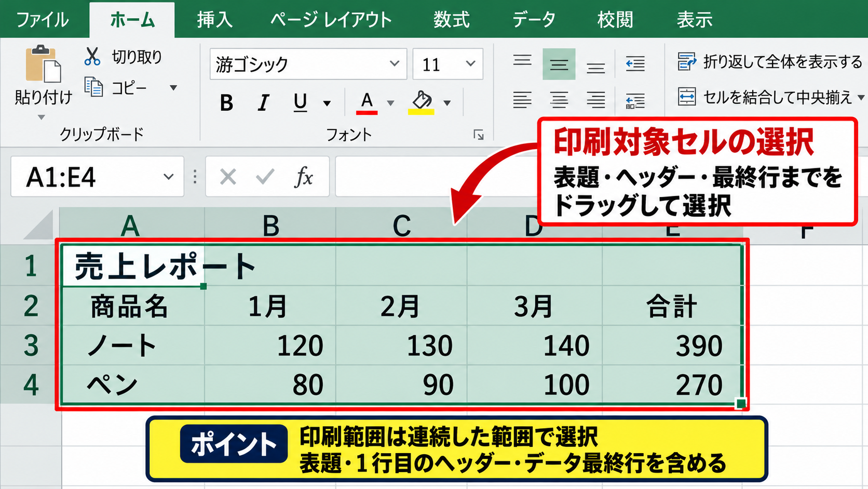Click the Copy (コピー) icon
Image resolution: width=868 pixels, height=489 pixels.
tap(93, 87)
